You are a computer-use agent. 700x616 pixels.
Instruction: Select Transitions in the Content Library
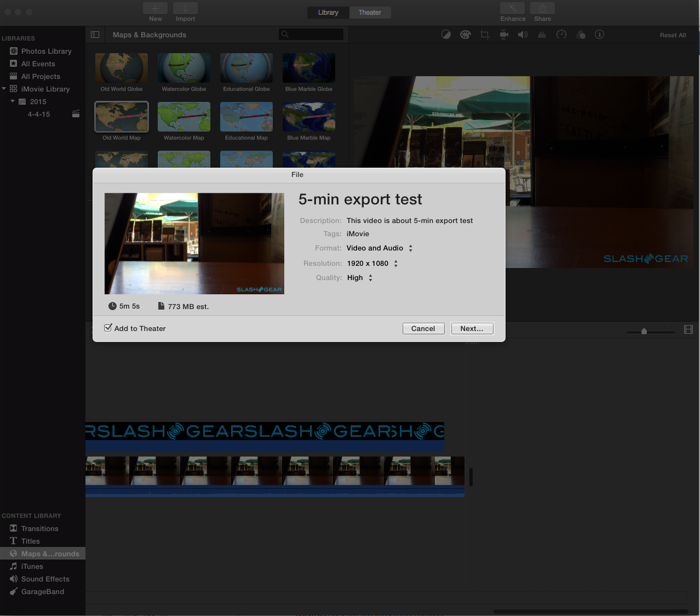[x=39, y=528]
